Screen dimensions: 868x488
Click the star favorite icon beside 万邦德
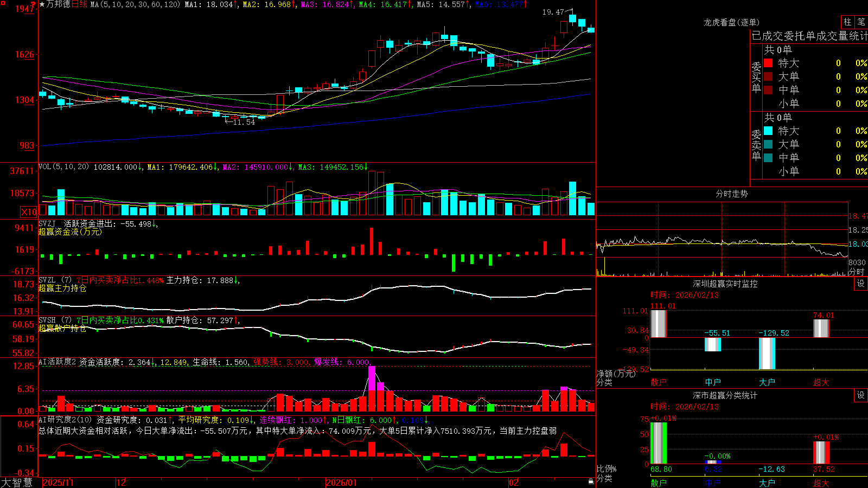tap(42, 4)
